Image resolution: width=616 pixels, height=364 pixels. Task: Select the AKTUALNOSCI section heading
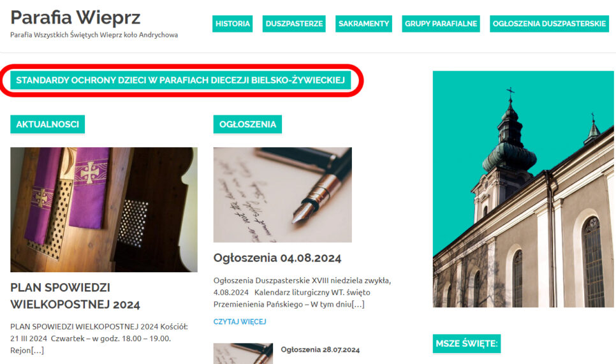pos(48,124)
